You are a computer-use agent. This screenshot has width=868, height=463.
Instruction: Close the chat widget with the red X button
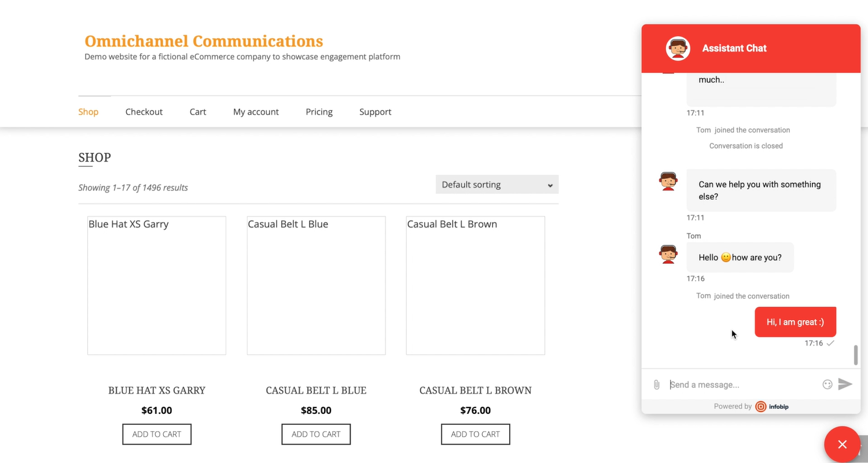click(x=842, y=444)
